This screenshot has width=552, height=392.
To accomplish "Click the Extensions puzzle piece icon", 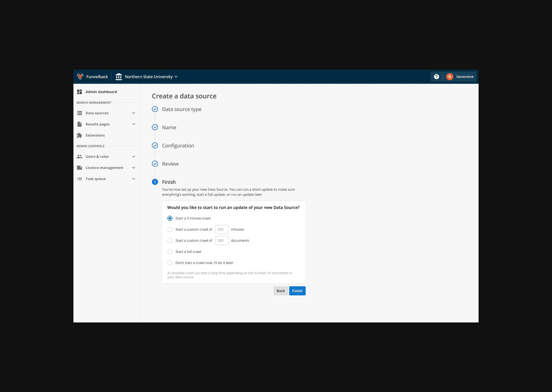I will [x=80, y=135].
